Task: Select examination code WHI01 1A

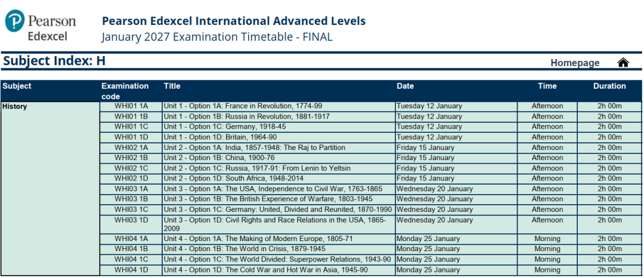Action: tap(131, 106)
